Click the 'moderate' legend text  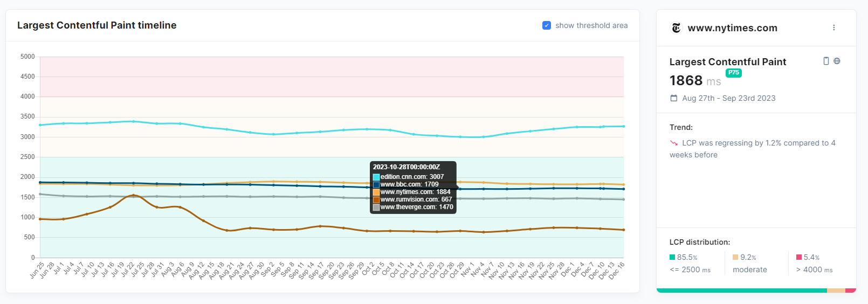[750, 270]
